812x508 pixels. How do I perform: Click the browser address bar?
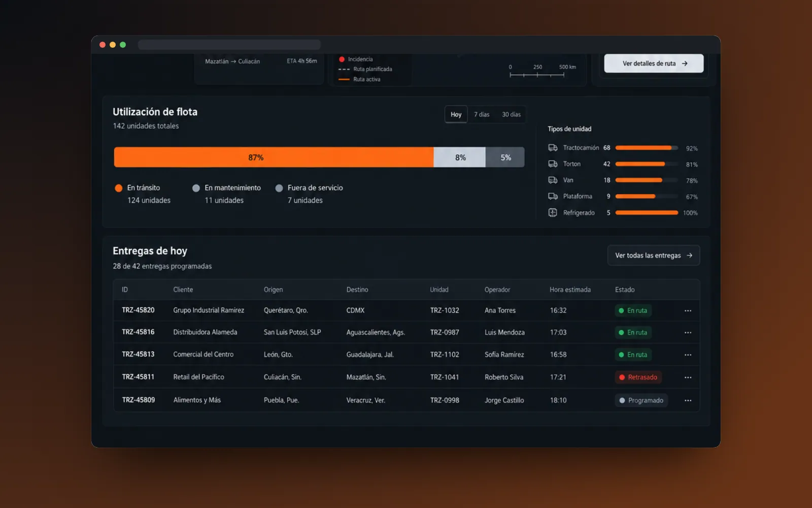(229, 45)
